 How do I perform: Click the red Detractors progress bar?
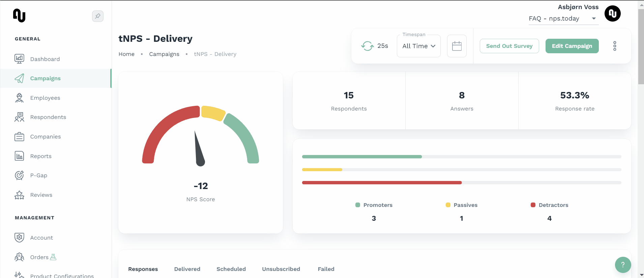382,183
